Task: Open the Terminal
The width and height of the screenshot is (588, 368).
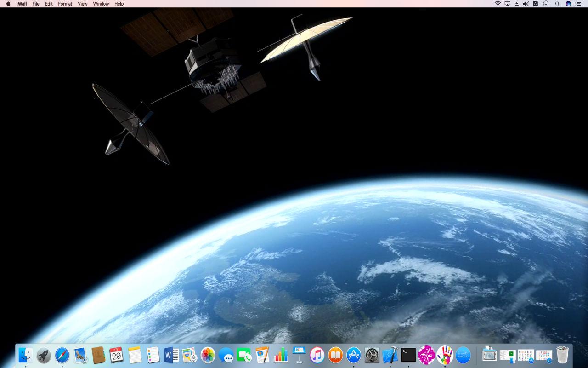Action: [x=408, y=356]
